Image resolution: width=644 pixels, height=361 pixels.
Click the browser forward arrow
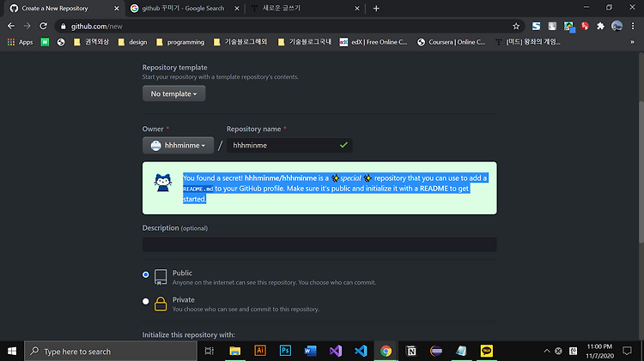pos(27,26)
